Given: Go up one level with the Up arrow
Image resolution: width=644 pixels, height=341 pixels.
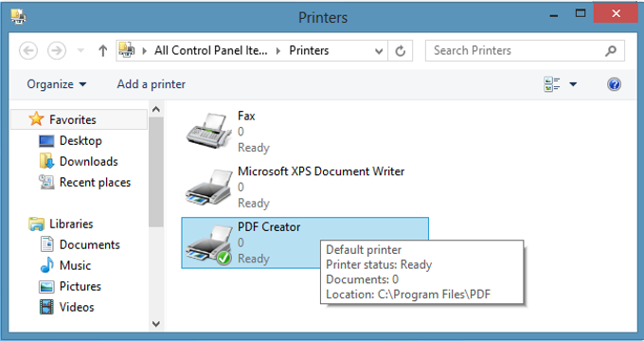Looking at the screenshot, I should tap(102, 51).
